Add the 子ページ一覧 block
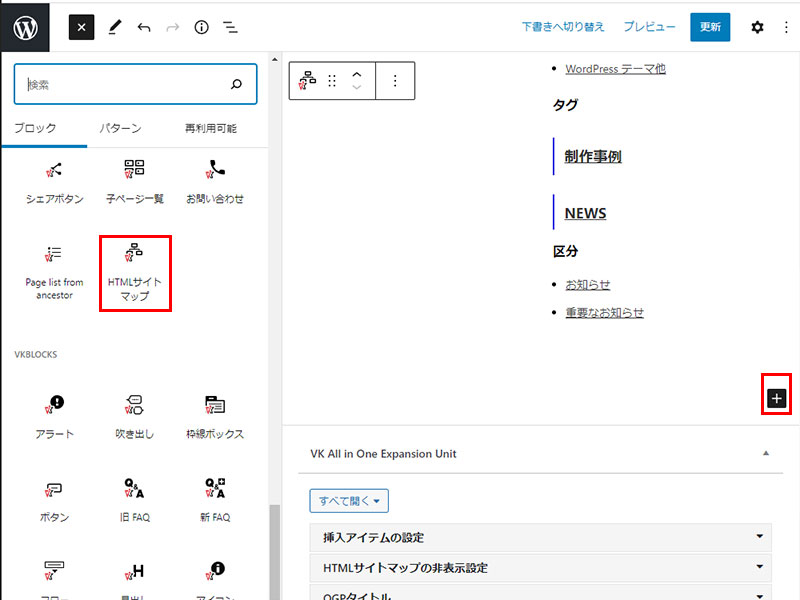 pyautogui.click(x=135, y=181)
